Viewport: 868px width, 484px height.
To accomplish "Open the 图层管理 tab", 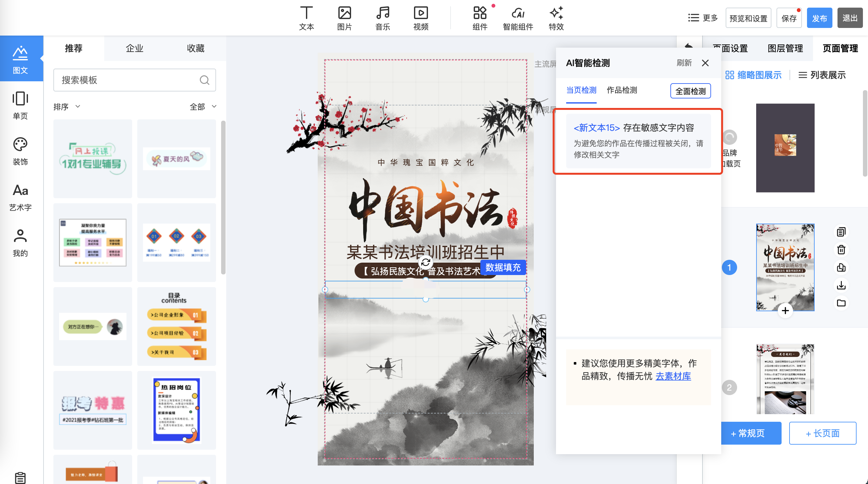I will [x=785, y=48].
